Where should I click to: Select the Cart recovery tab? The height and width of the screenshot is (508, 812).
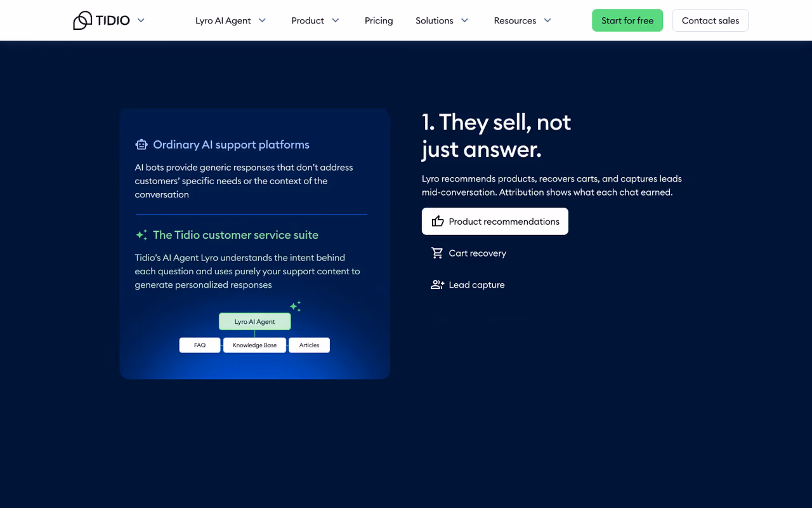coord(469,253)
